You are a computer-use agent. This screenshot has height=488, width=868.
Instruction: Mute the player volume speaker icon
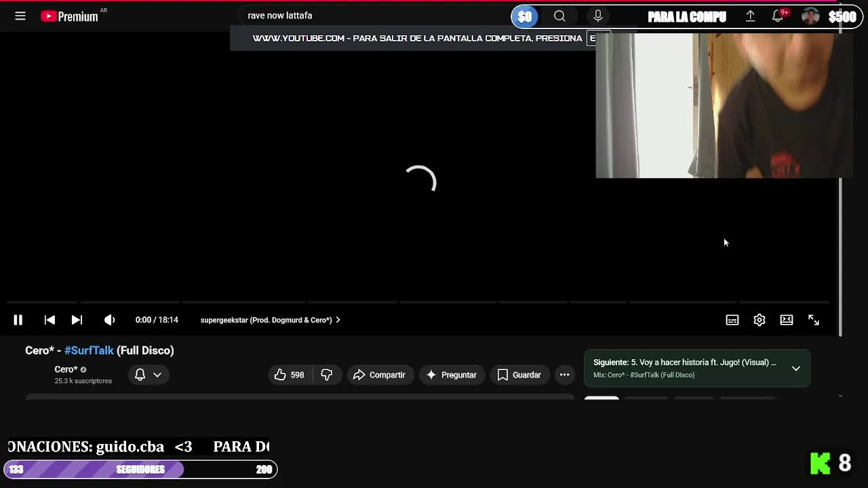(x=109, y=320)
